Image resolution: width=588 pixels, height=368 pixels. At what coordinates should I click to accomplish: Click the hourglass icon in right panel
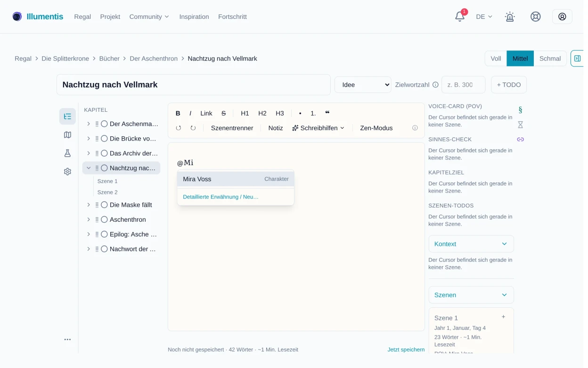pyautogui.click(x=520, y=125)
